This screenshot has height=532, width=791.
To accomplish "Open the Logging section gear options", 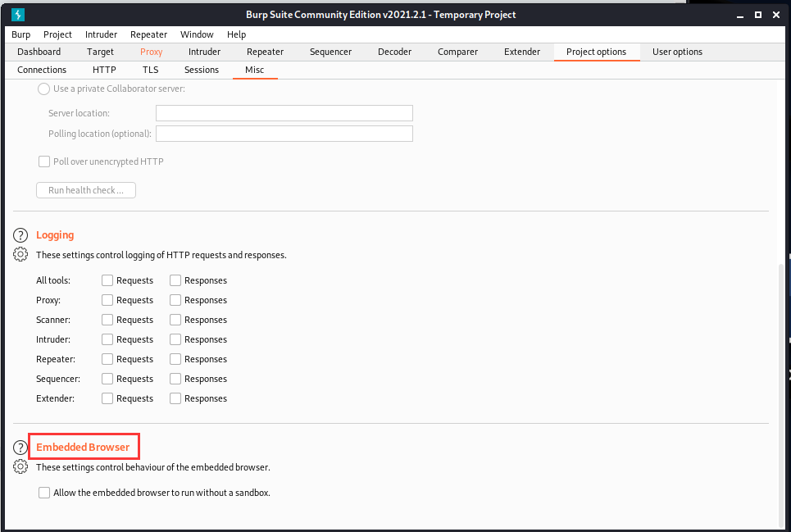I will pyautogui.click(x=20, y=254).
